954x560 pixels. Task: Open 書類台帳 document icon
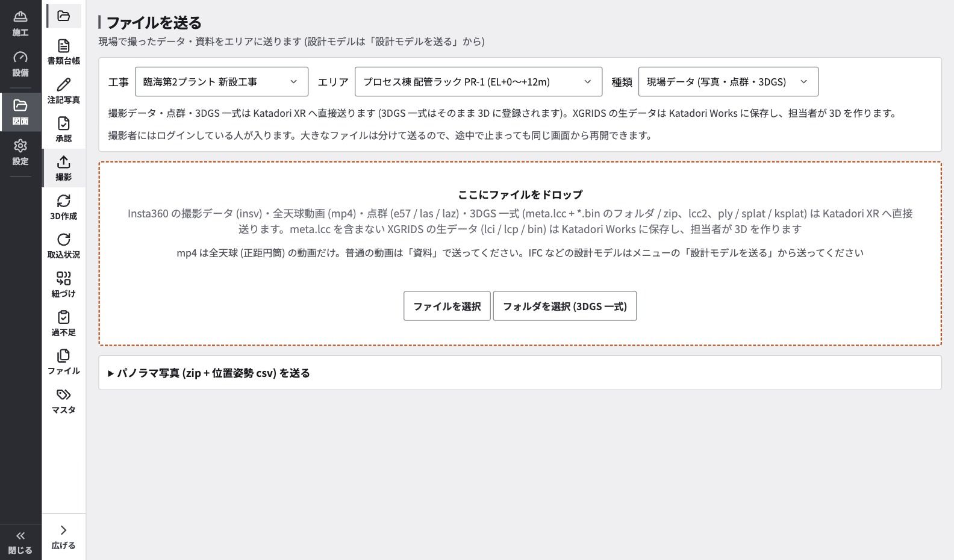pyautogui.click(x=63, y=52)
